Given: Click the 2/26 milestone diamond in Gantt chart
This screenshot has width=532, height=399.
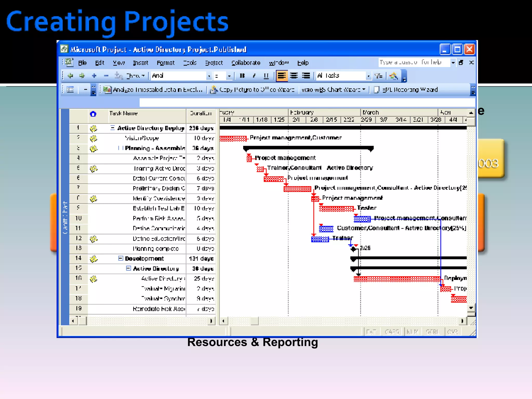Looking at the screenshot, I should [x=353, y=249].
